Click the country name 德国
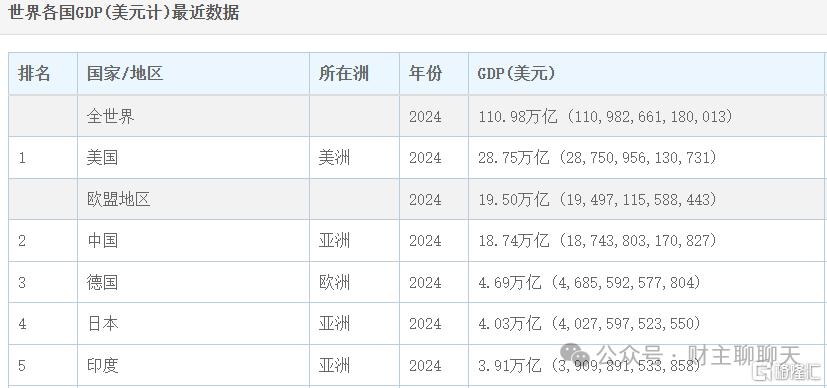 [102, 283]
